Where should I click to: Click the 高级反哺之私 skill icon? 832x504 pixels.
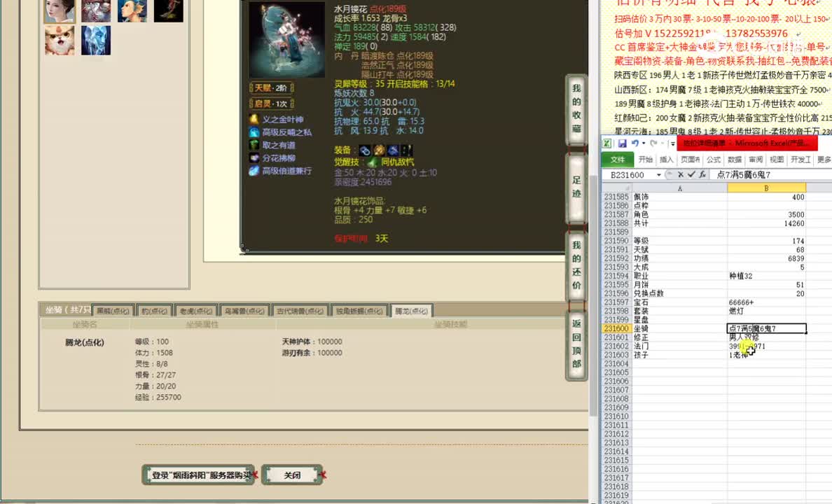254,132
